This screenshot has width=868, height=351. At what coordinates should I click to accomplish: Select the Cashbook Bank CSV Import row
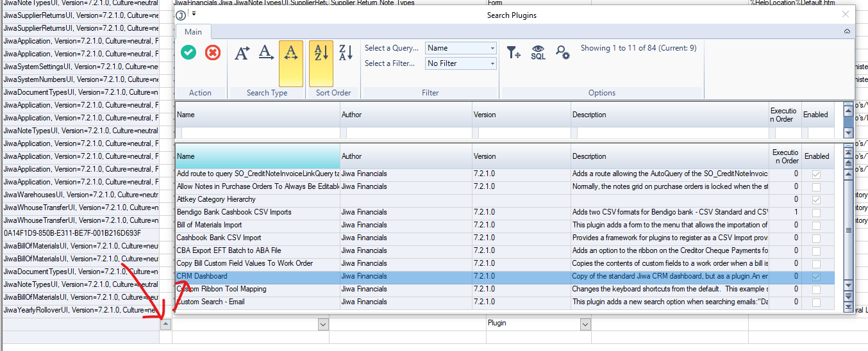[219, 238]
